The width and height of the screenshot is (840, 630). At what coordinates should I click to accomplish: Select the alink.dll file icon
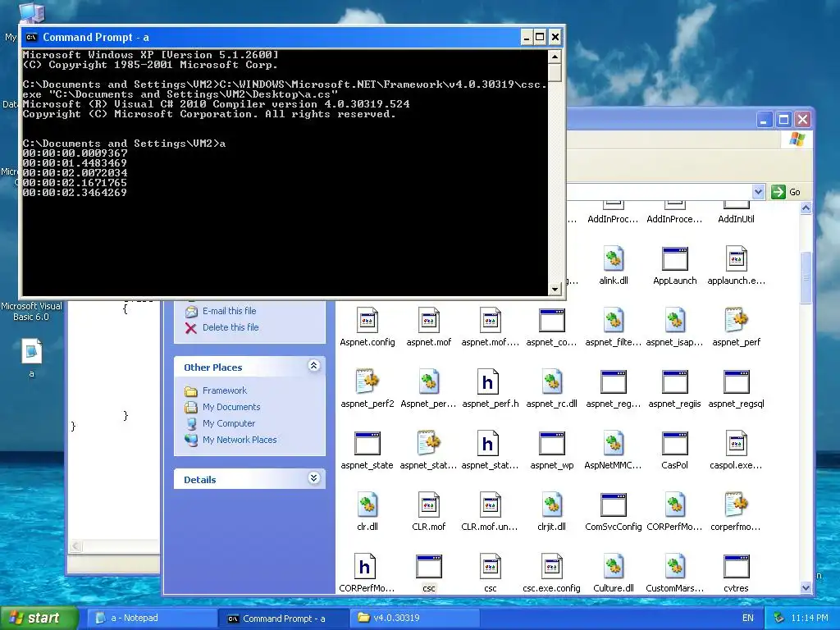[614, 259]
